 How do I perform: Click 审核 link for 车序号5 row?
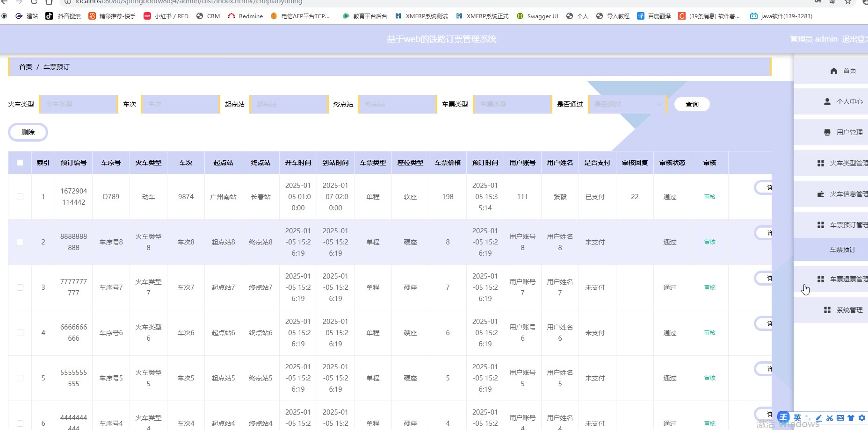[709, 378]
